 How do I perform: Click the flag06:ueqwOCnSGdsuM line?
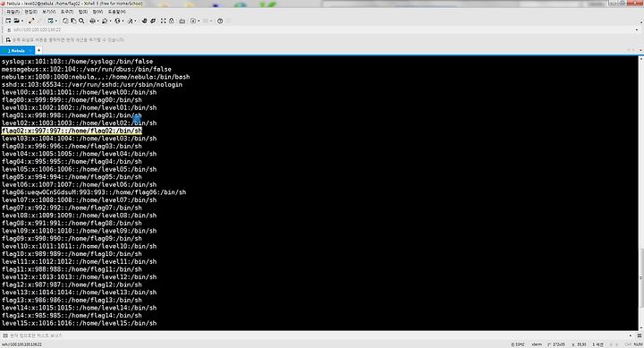tap(94, 192)
